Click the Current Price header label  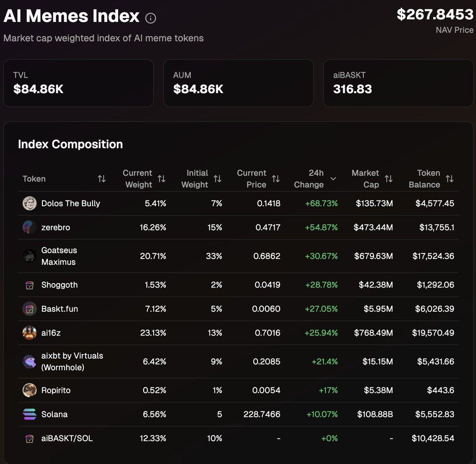coord(251,179)
